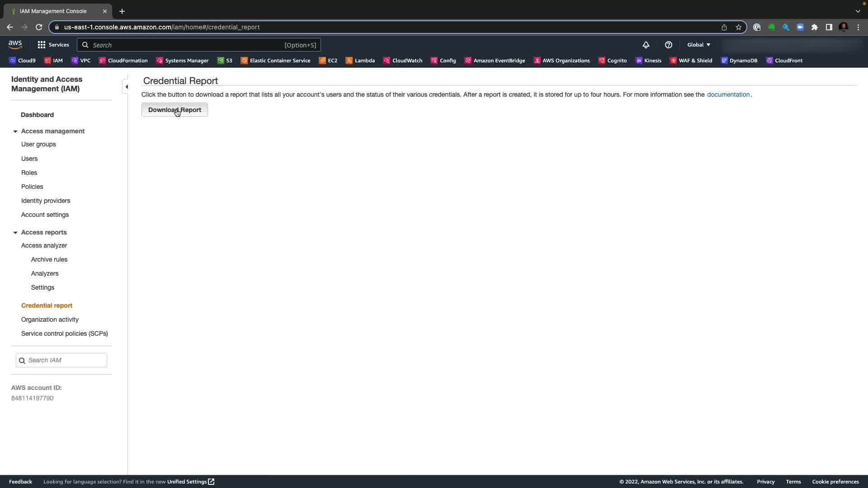
Task: Click the help question mark icon
Action: [x=668, y=45]
